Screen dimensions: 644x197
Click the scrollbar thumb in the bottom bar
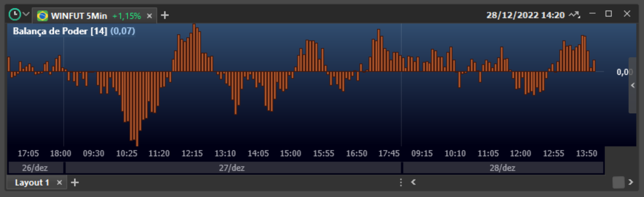tap(618, 182)
